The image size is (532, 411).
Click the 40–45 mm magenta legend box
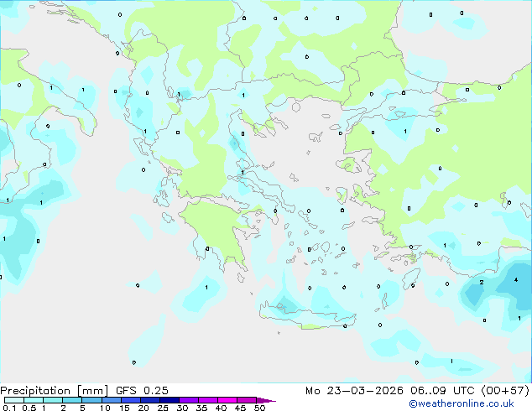point(227,400)
